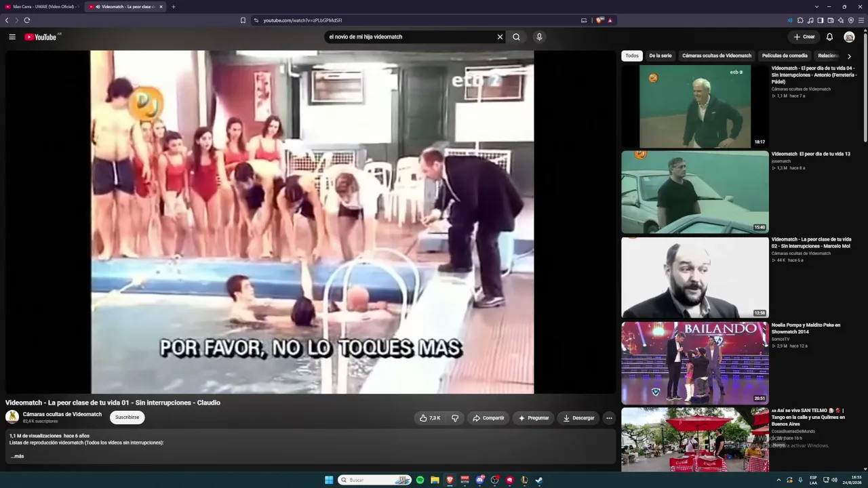Reload the current page
The height and width of the screenshot is (488, 868).
pos(27,20)
